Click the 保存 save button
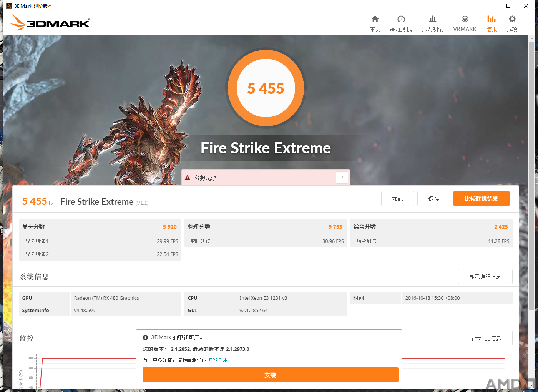Image resolution: width=538 pixels, height=392 pixels. coord(434,199)
